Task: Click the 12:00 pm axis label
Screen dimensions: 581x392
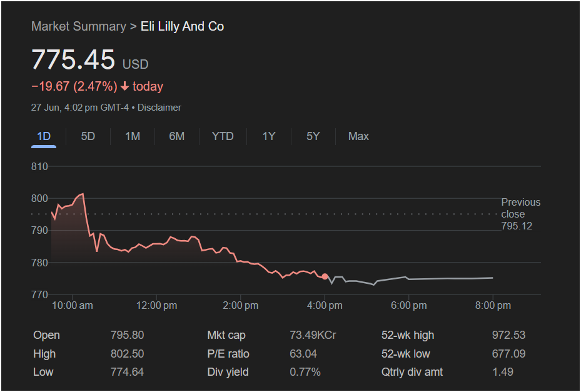Action: click(156, 306)
